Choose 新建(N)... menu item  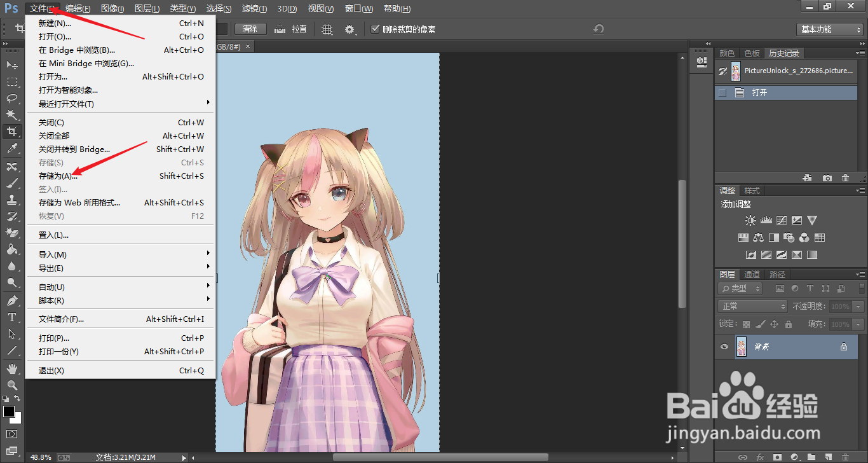tap(121, 23)
